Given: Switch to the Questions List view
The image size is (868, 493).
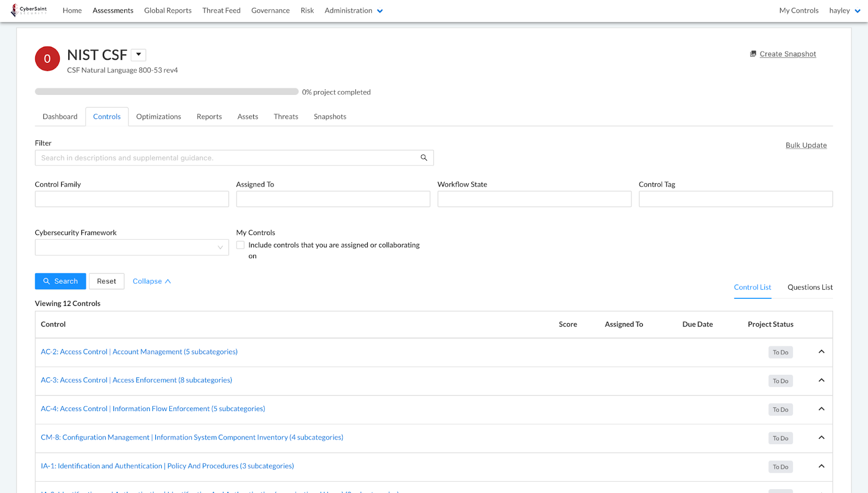Looking at the screenshot, I should pyautogui.click(x=810, y=287).
